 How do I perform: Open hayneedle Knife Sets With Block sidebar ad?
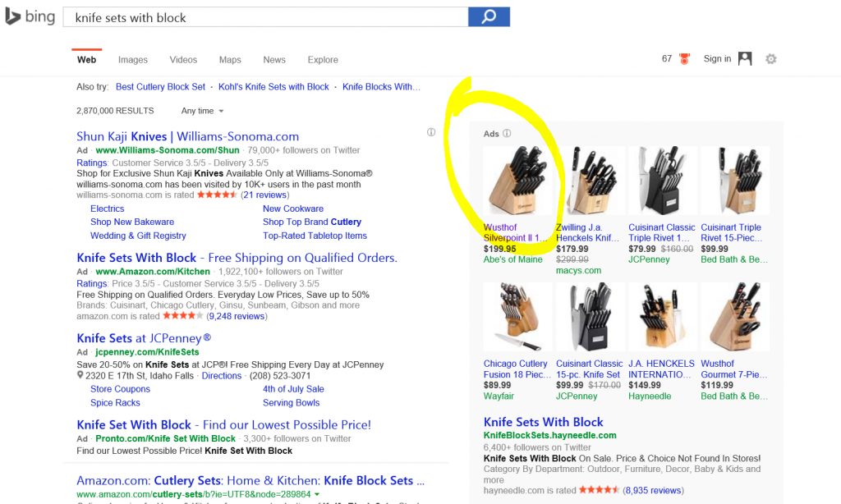(544, 422)
